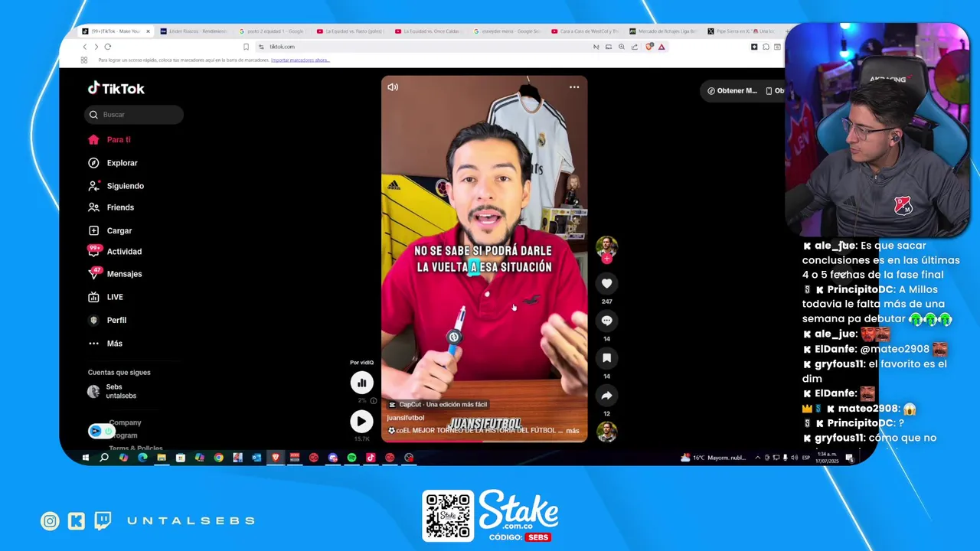Open the zoom magnifier in address bar
980x551 pixels.
click(x=622, y=47)
